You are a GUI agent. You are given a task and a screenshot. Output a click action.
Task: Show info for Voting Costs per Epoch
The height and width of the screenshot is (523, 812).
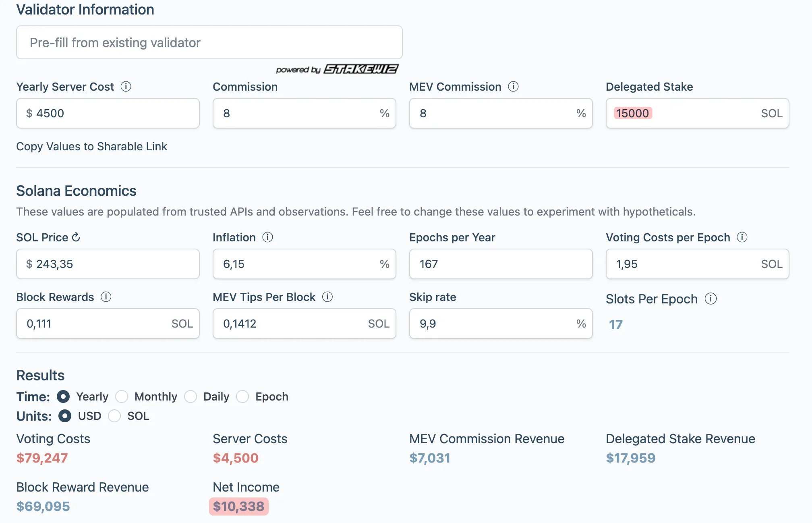click(x=742, y=237)
